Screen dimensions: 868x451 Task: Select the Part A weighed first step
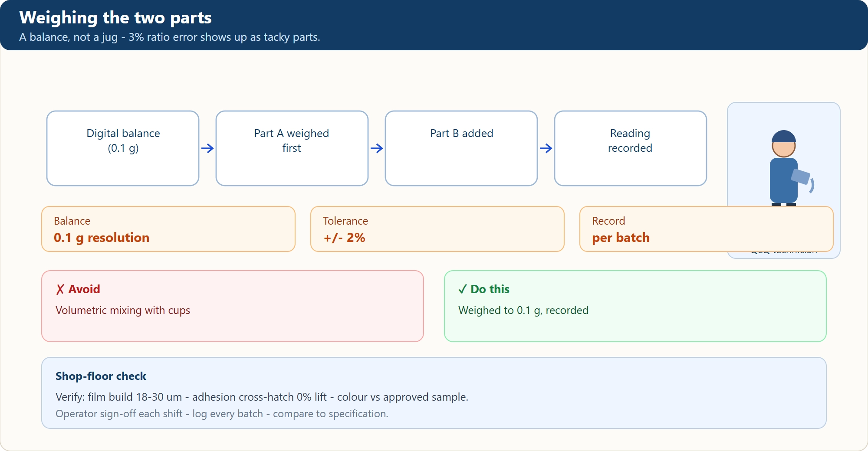pos(292,148)
